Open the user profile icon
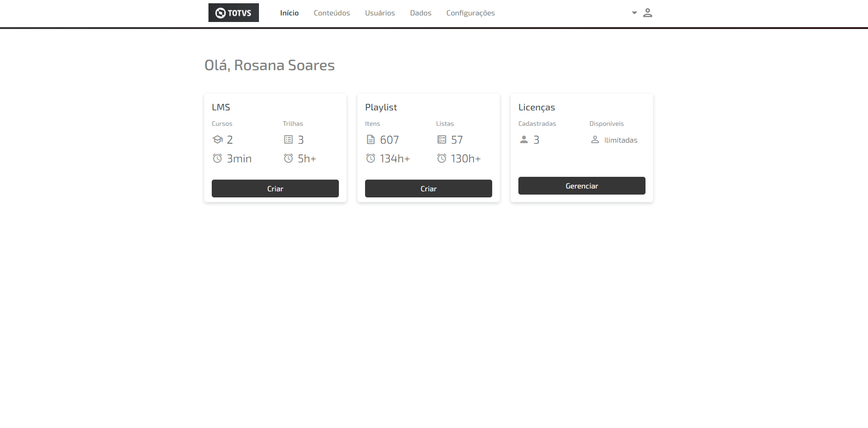 point(647,13)
